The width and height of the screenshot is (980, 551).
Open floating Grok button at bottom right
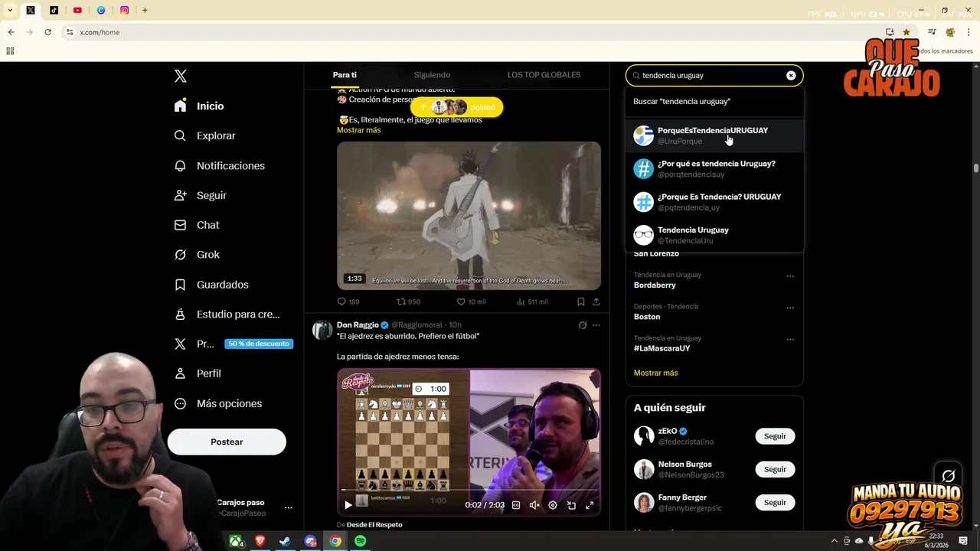[x=948, y=476]
